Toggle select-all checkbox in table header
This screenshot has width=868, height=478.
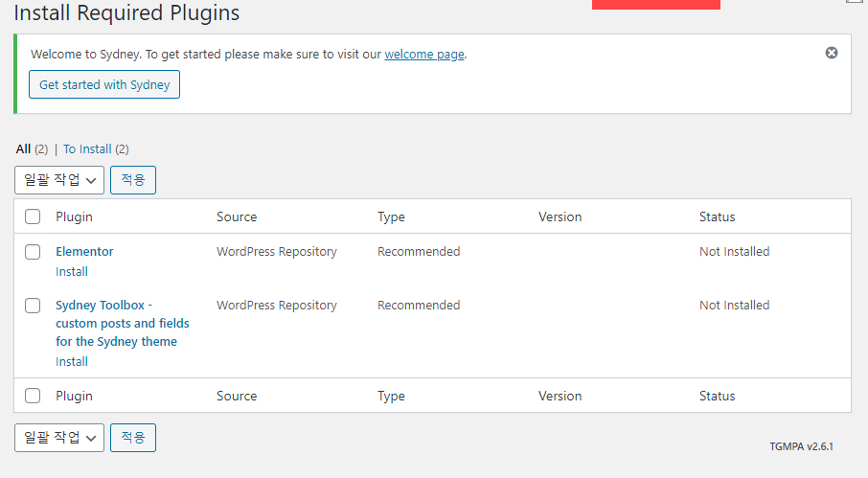[33, 216]
